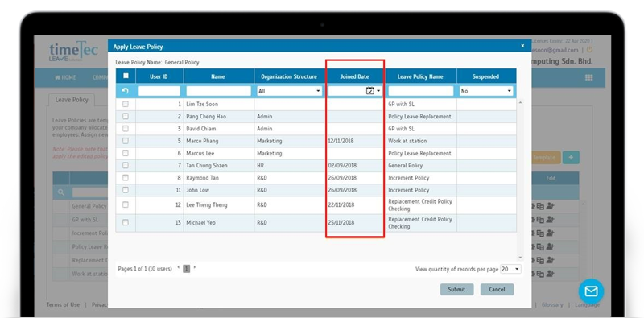Expand the Joined Date filter dropdown arrow
The image size is (644, 318).
coord(378,91)
